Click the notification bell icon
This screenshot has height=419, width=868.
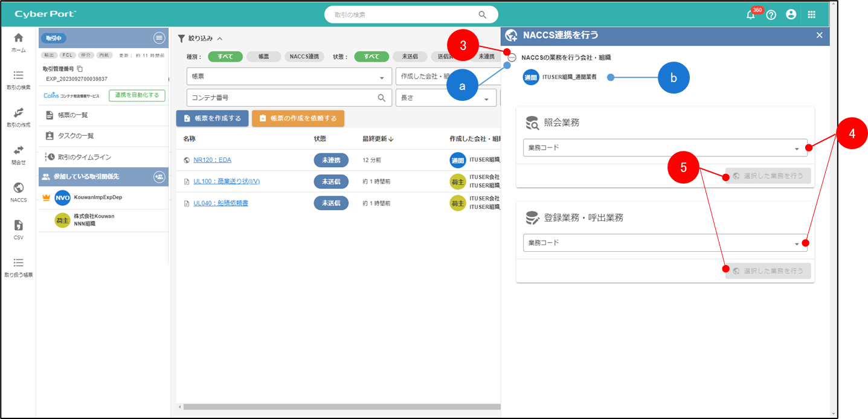[750, 15]
